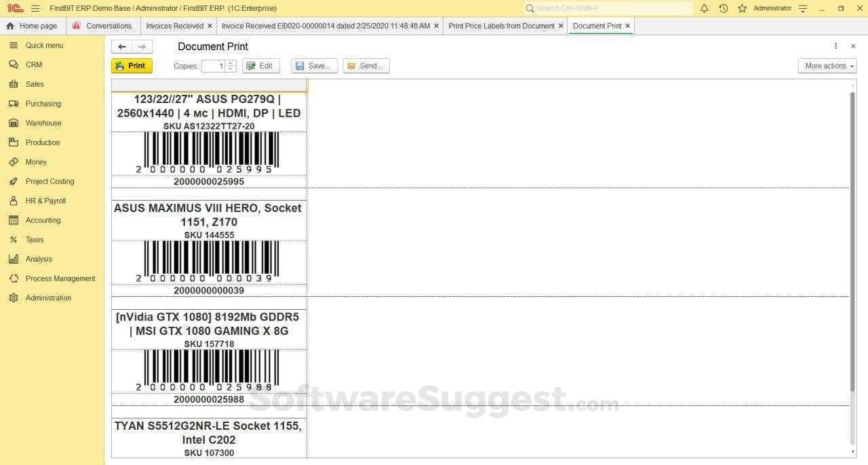The height and width of the screenshot is (465, 868).
Task: Click the Warehouse icon in sidebar
Action: 14,123
